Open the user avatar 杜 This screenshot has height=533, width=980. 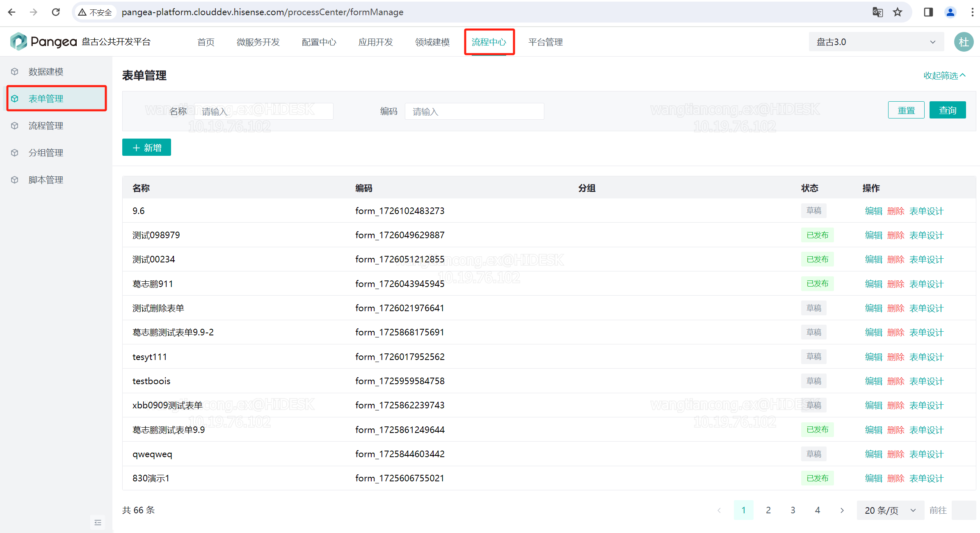click(964, 42)
